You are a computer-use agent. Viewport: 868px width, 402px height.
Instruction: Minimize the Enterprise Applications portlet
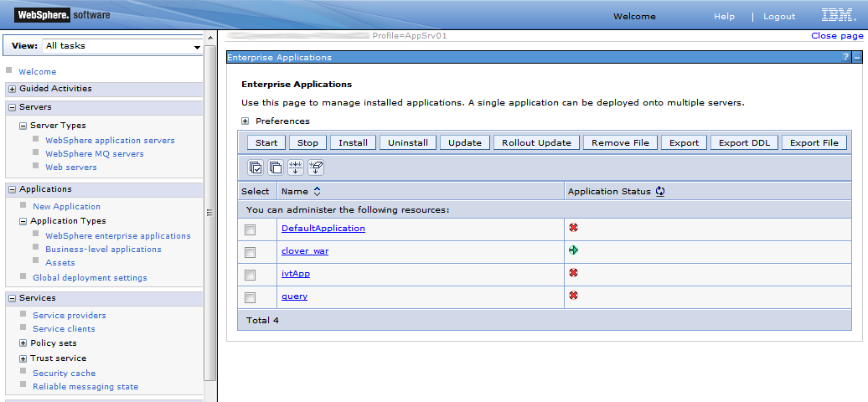click(857, 57)
